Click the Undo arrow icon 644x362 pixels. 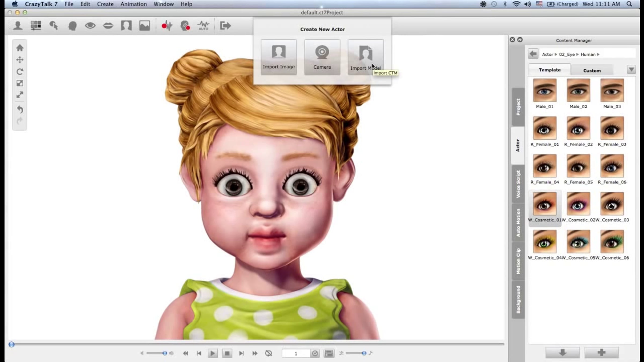[20, 109]
